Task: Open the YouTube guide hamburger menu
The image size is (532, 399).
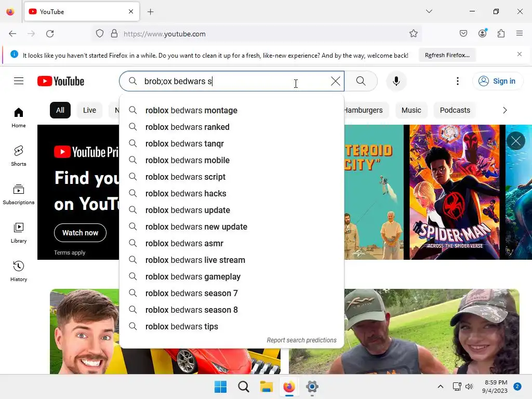Action: (19, 81)
